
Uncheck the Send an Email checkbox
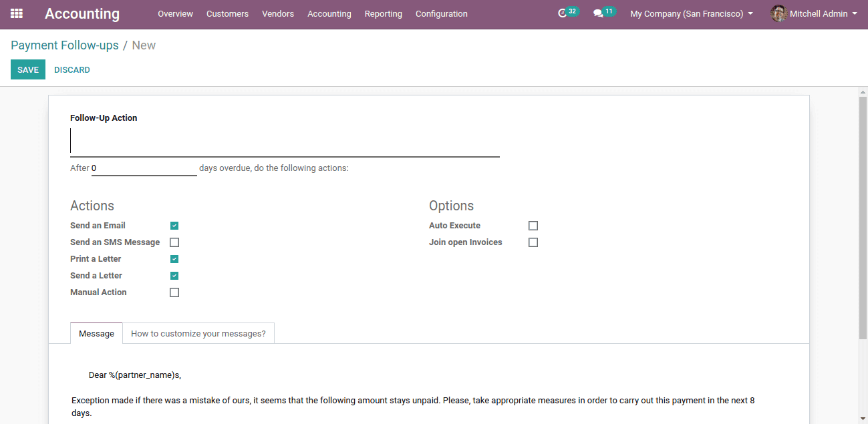(x=174, y=226)
